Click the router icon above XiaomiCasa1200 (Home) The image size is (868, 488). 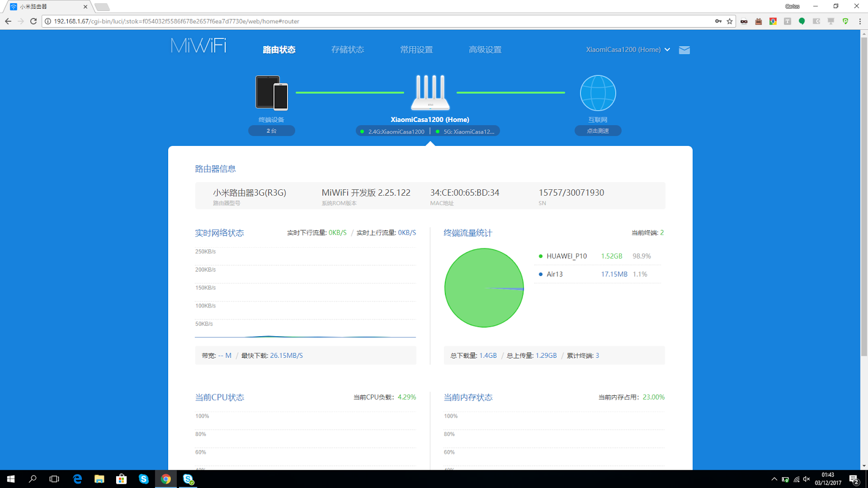(430, 93)
